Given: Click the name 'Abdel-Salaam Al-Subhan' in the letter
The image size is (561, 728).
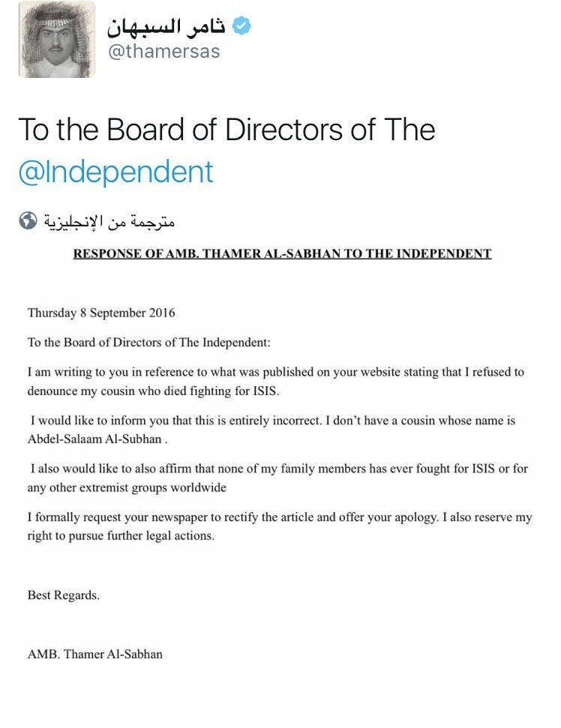Looking at the screenshot, I should [x=94, y=439].
